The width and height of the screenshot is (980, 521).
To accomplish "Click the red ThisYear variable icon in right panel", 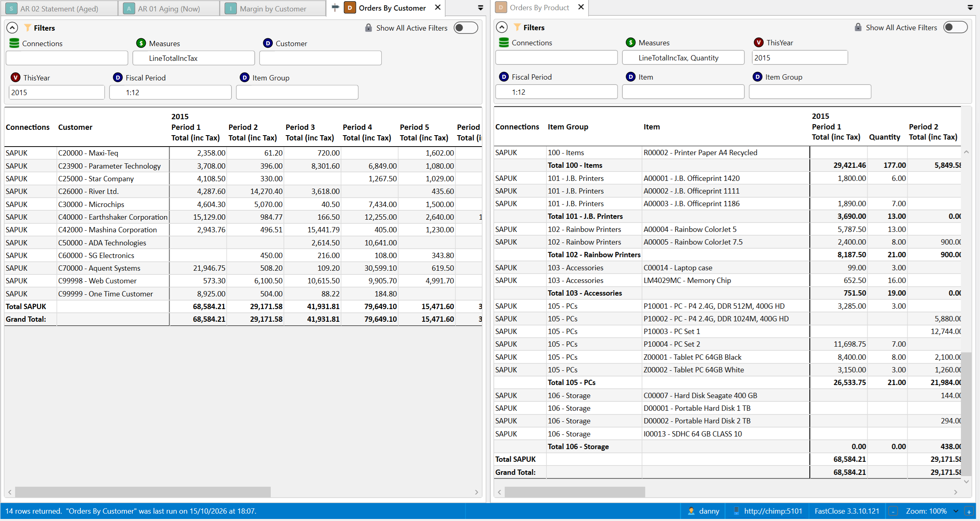I will (759, 42).
